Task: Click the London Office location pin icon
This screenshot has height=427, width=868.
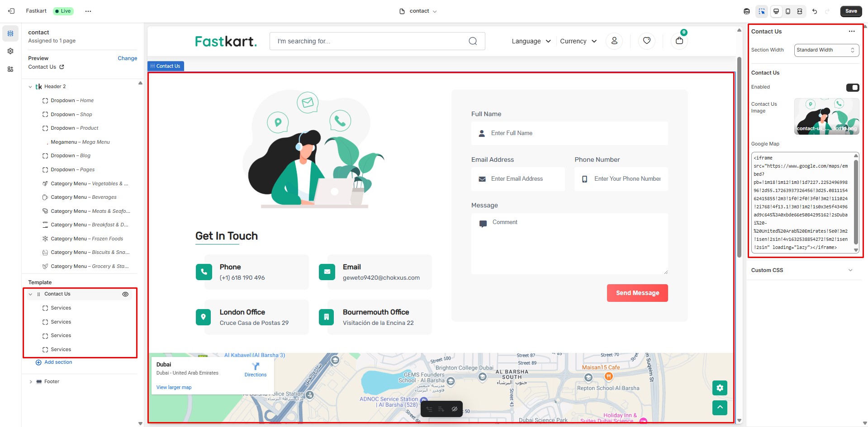Action: point(204,317)
